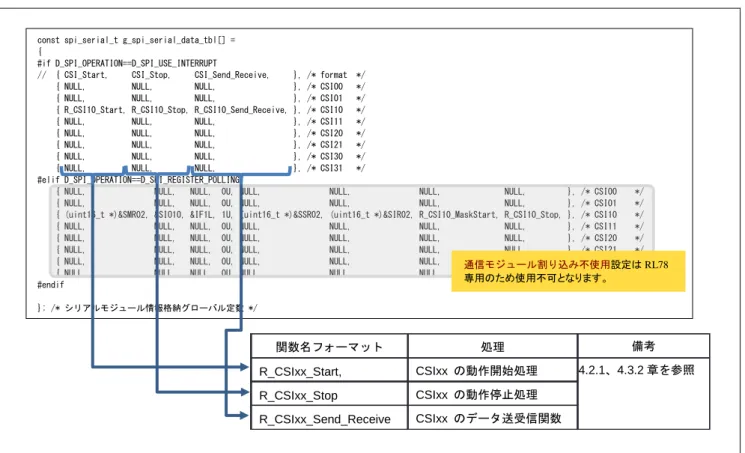Select '(uint16_t *)&SSR02,' in polling table
This screenshot has height=453, width=745.
pos(282,215)
